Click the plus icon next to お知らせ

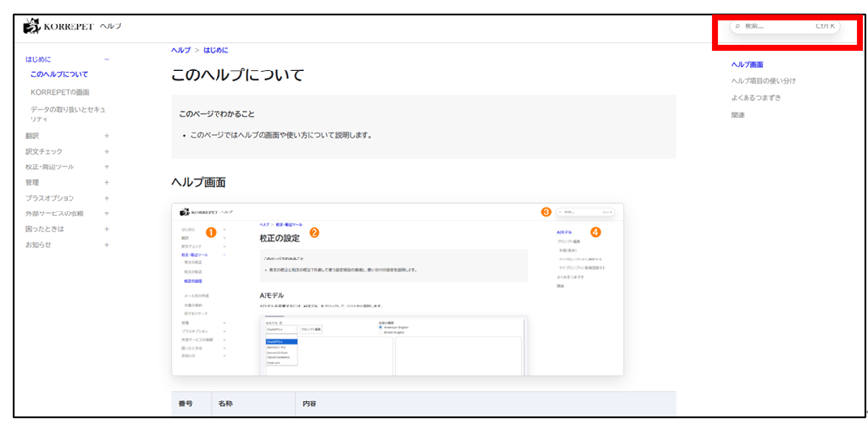pos(107,244)
